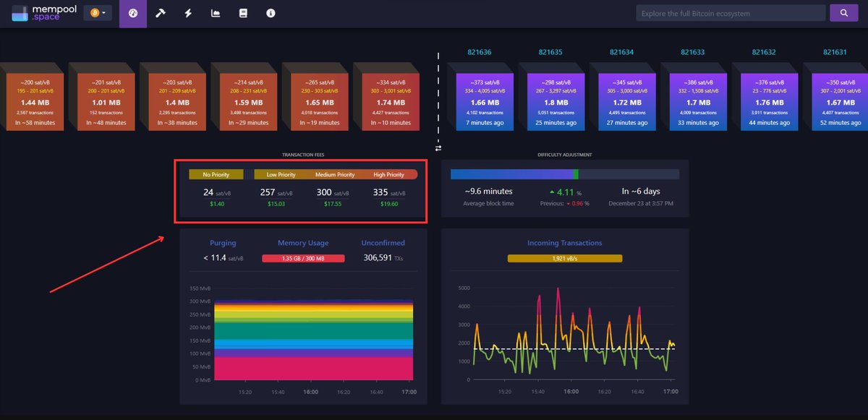Open block 821636 link
This screenshot has width=868, height=420.
click(480, 52)
